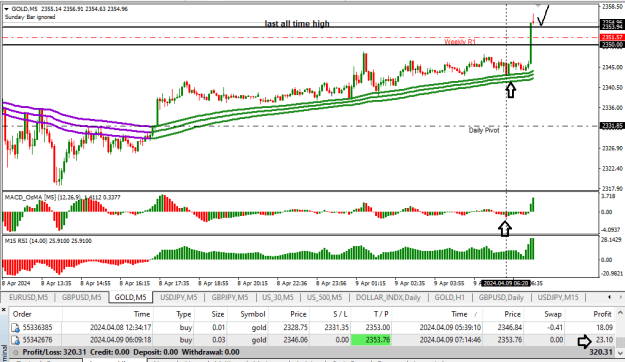Click size value 0.01
The height and width of the screenshot is (362, 625).
click(218, 328)
